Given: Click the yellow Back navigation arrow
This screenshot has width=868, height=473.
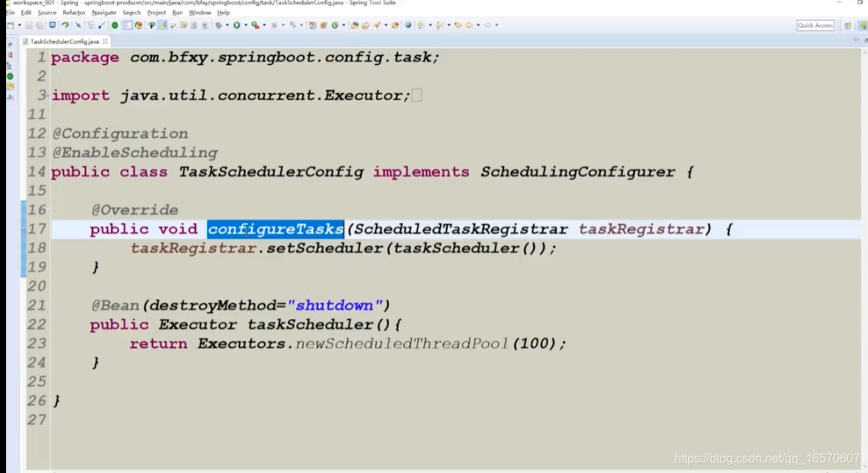Looking at the screenshot, I should coord(469,25).
